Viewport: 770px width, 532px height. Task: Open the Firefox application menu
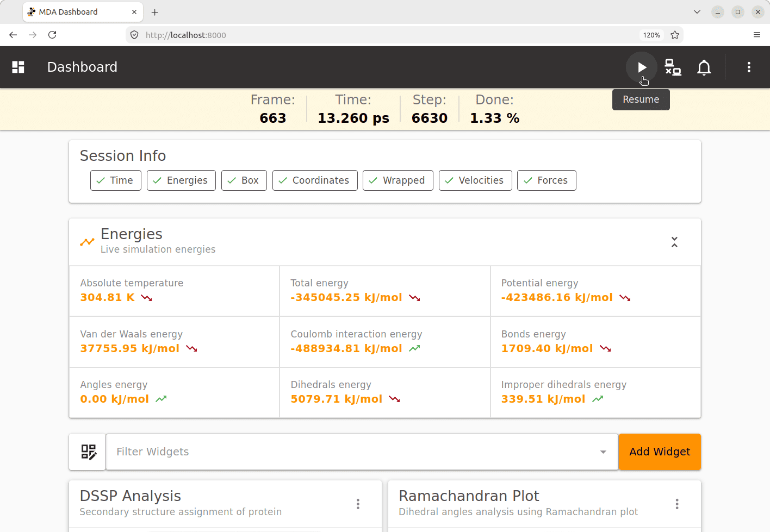tap(756, 35)
